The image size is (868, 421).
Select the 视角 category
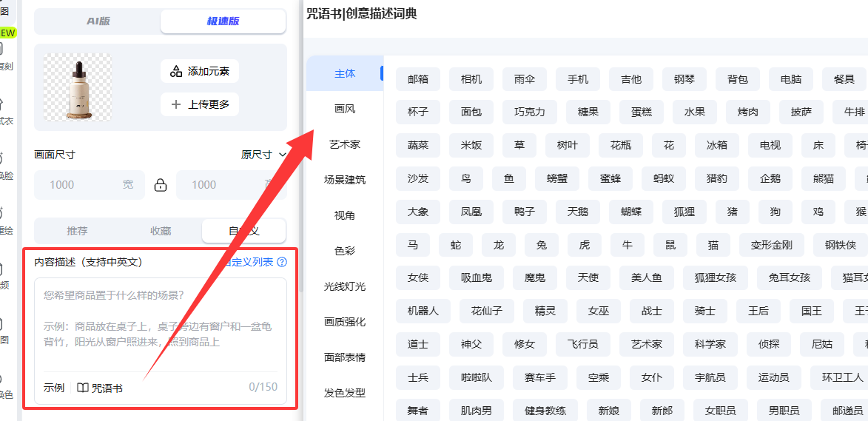point(345,215)
